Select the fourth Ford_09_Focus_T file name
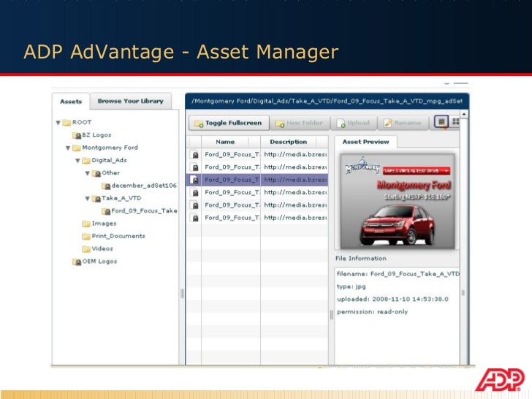Viewport: 532px width, 399px height. [232, 192]
